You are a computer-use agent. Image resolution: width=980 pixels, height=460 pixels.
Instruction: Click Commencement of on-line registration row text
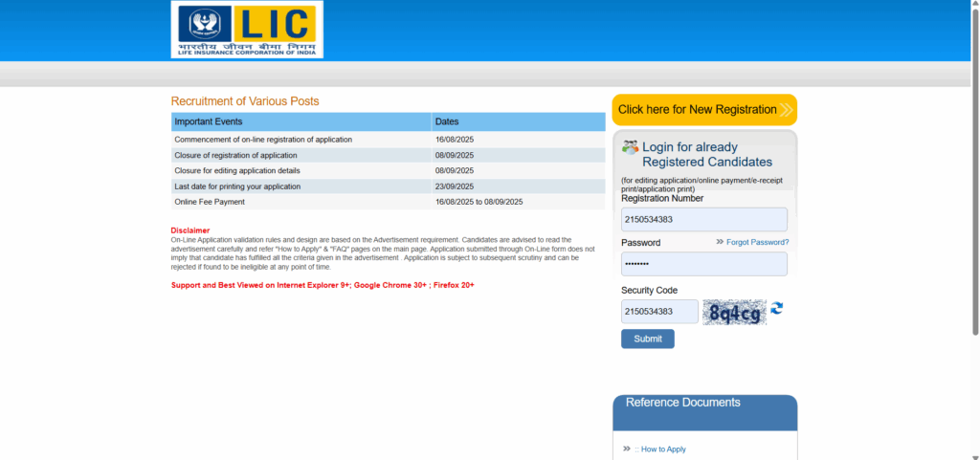pos(263,140)
